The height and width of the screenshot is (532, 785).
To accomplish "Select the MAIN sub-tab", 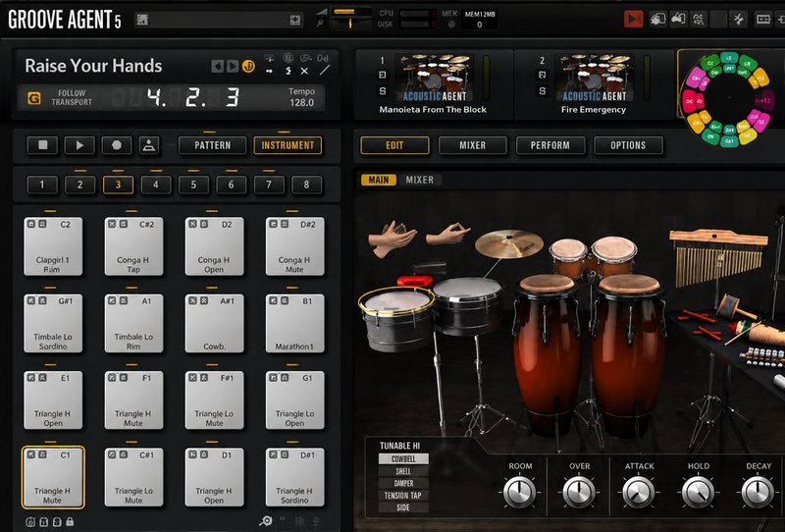I will 379,180.
